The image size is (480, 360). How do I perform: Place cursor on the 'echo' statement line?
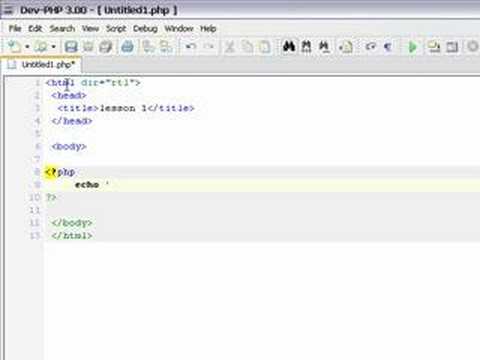92,185
